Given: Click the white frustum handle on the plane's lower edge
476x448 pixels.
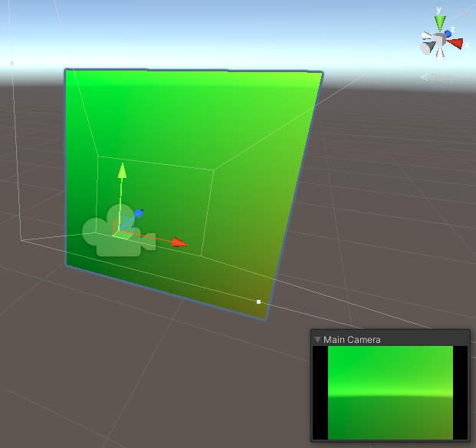Looking at the screenshot, I should 258,302.
